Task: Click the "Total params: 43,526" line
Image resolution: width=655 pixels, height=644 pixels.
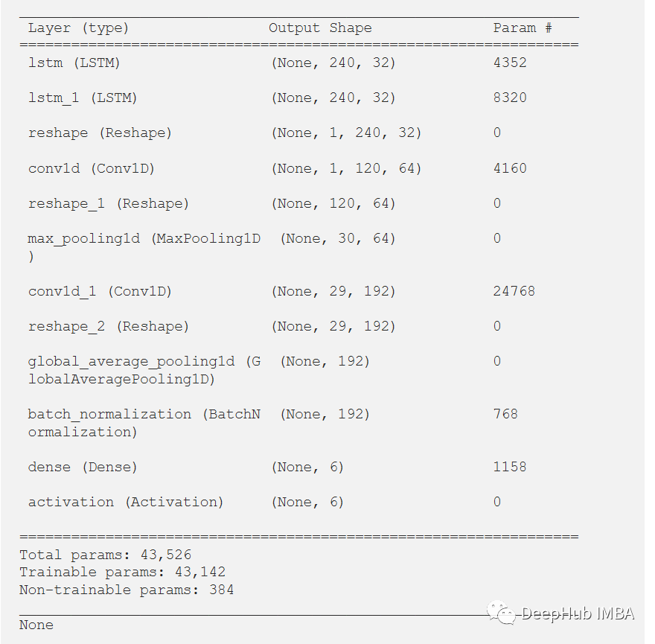Action: click(105, 555)
